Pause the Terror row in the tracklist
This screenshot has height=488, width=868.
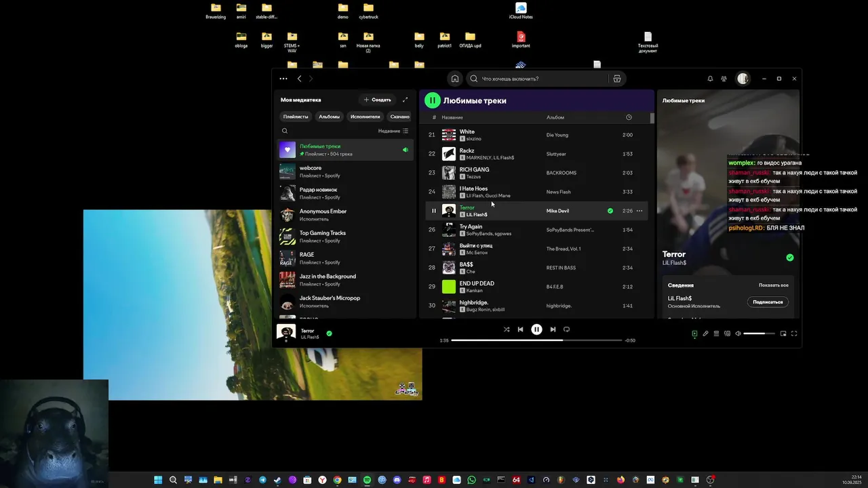(x=434, y=211)
